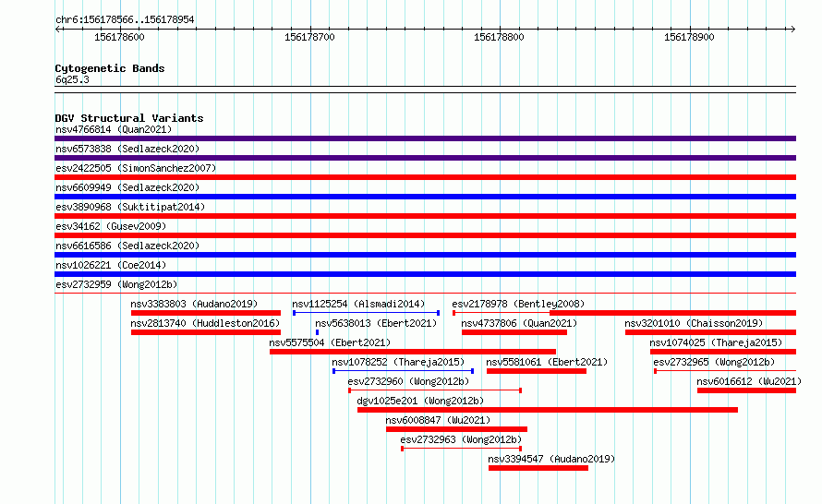Select the 6q25.3 cytogenetic band label

[72, 79]
